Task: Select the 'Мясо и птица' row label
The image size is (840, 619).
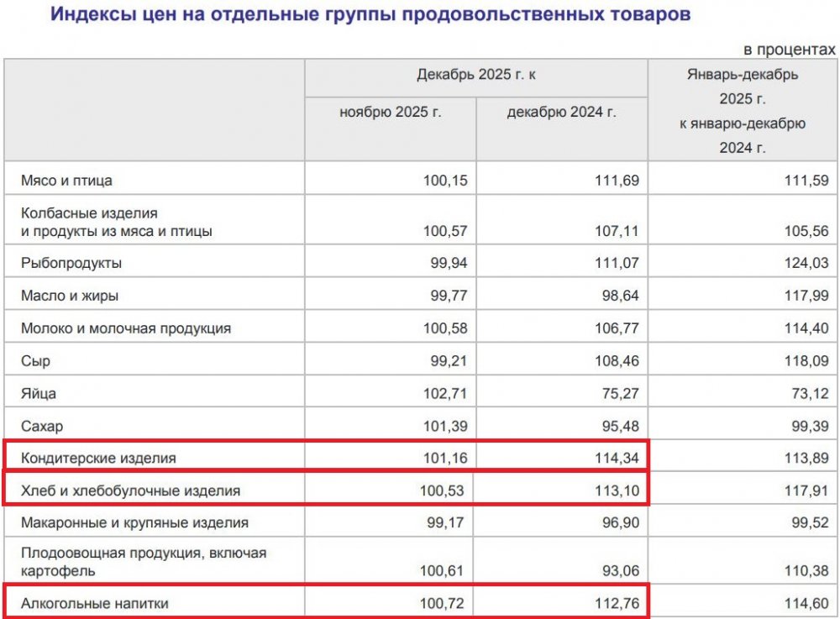Action: click(66, 180)
